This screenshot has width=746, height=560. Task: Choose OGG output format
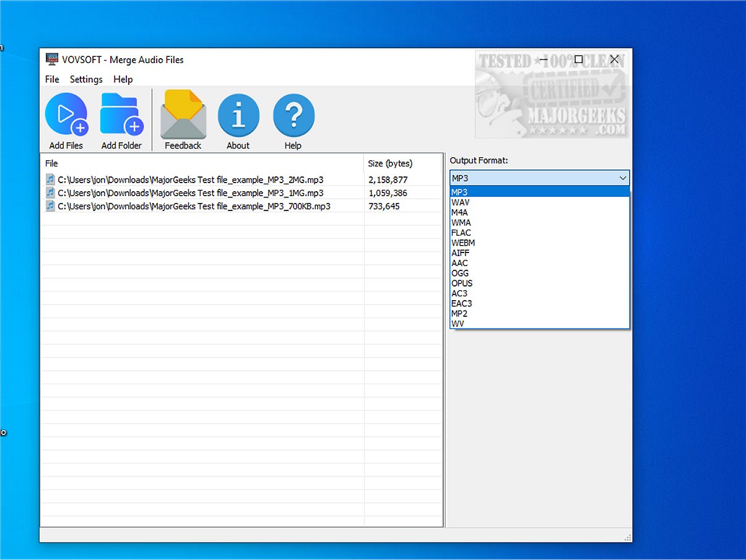[540, 273]
